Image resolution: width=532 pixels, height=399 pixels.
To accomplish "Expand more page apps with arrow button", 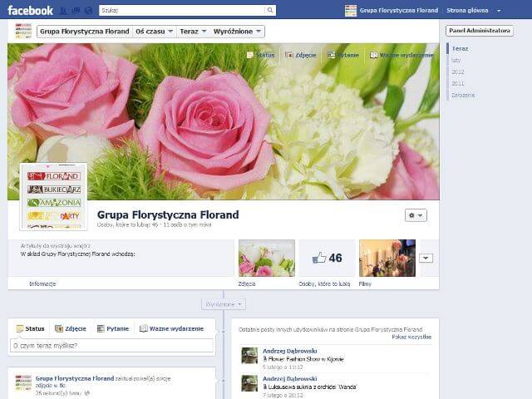I will [x=426, y=259].
